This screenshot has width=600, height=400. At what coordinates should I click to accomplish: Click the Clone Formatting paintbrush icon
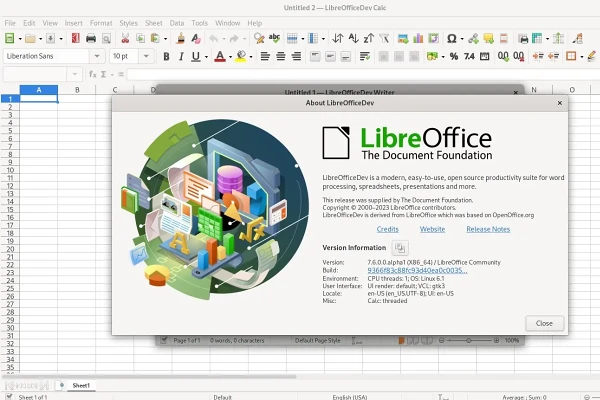181,38
